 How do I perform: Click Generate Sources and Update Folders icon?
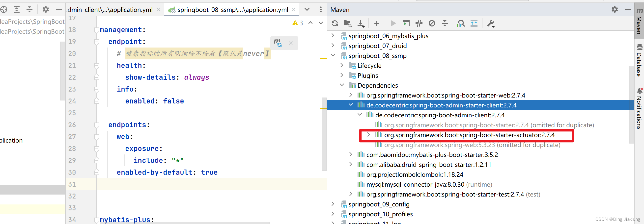(x=348, y=23)
